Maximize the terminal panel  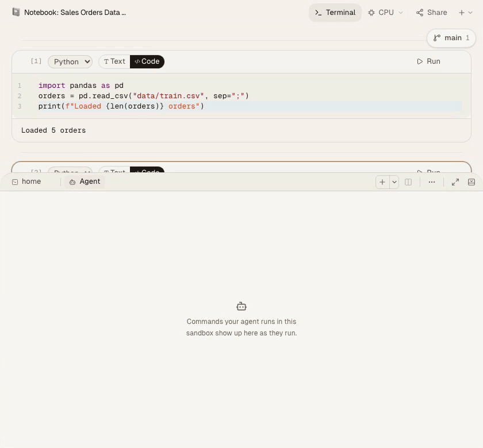(x=455, y=182)
